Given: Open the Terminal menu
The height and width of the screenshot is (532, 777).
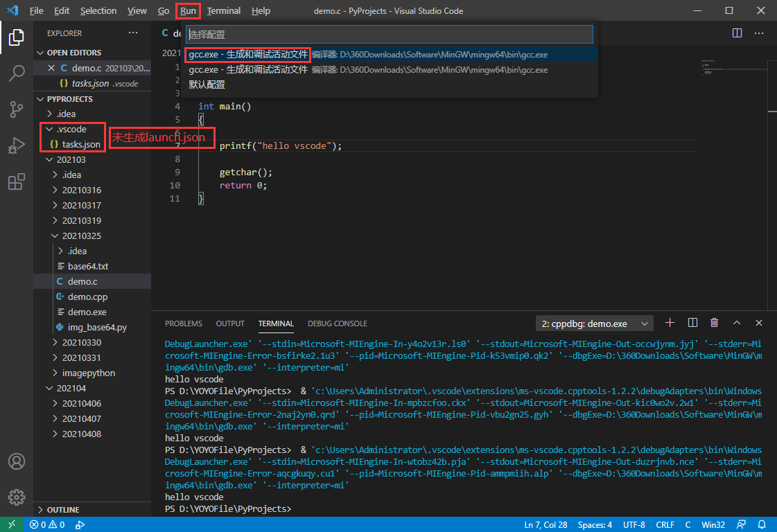Looking at the screenshot, I should [223, 10].
